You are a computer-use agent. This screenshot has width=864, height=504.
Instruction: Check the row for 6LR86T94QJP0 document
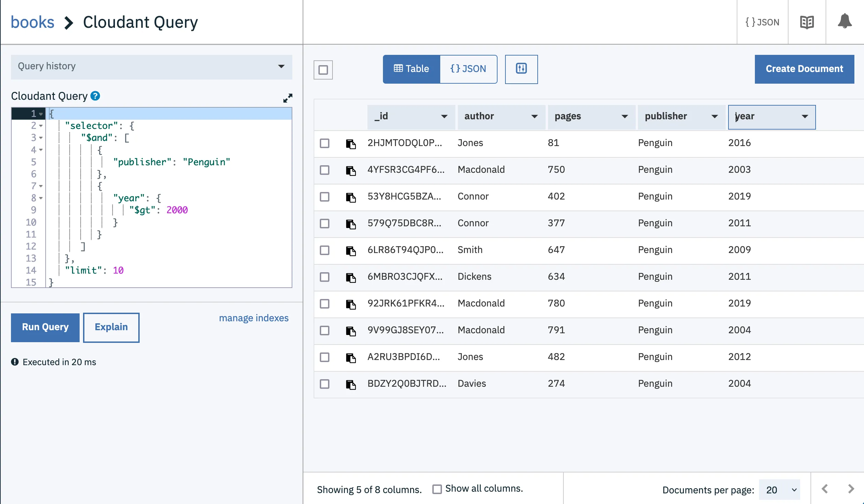click(x=325, y=250)
